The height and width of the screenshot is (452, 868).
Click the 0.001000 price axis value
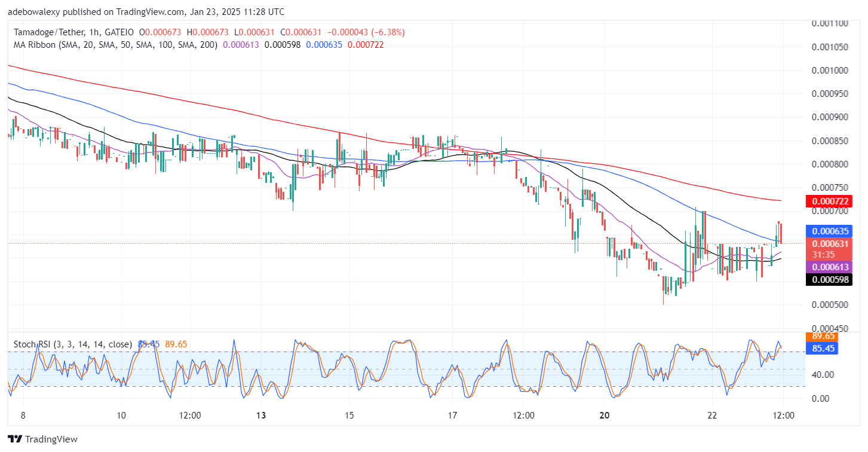[x=830, y=70]
